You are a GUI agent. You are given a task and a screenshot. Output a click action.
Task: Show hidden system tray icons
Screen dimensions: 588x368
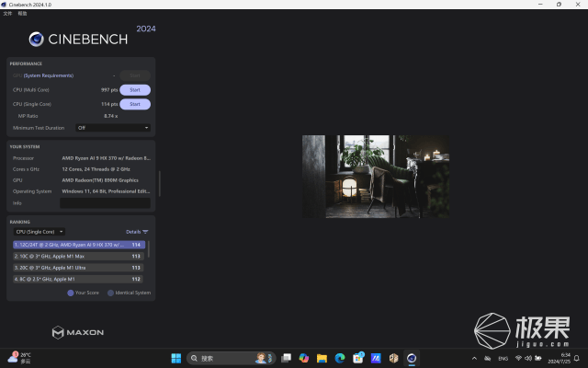pyautogui.click(x=474, y=359)
